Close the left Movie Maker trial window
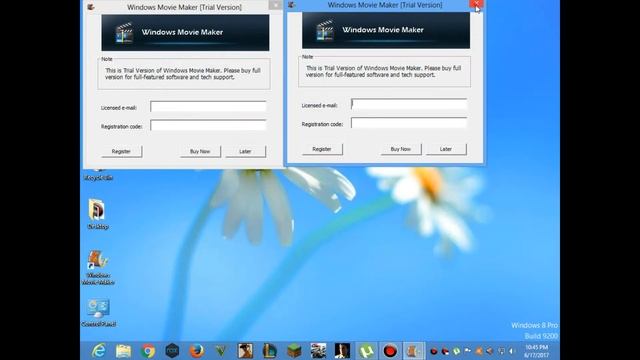Viewport: 640px width, 360px height. [275, 5]
